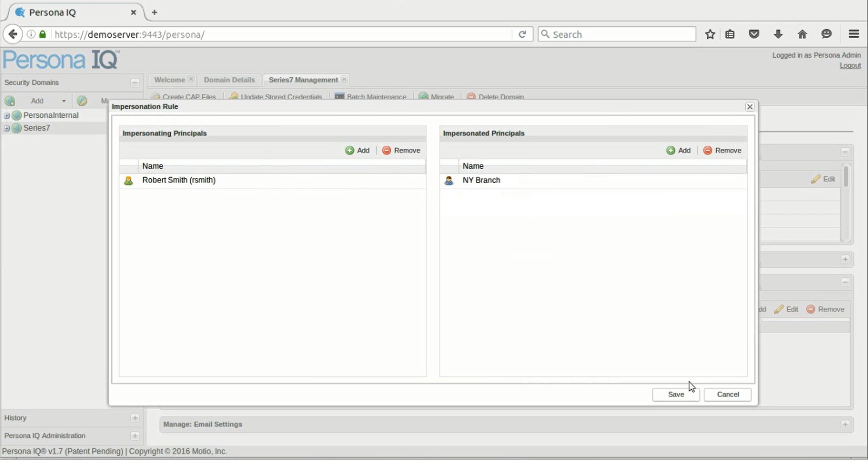Click the secure padlock icon
This screenshot has height=473, width=868.
click(x=43, y=35)
